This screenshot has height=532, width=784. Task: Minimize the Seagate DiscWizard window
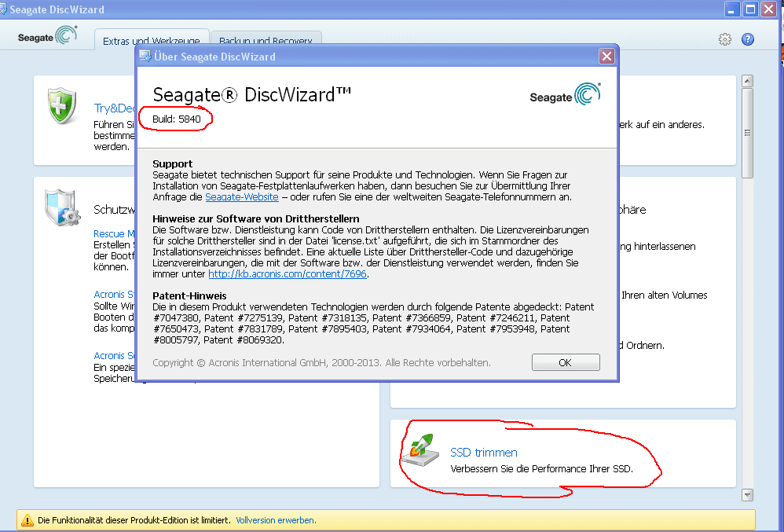(732, 9)
